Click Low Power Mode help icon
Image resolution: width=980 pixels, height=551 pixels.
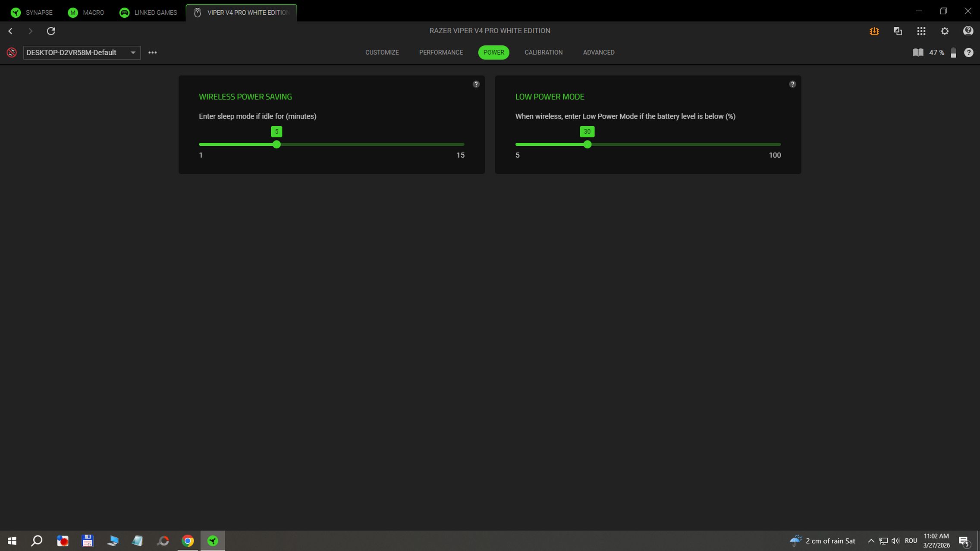[792, 84]
